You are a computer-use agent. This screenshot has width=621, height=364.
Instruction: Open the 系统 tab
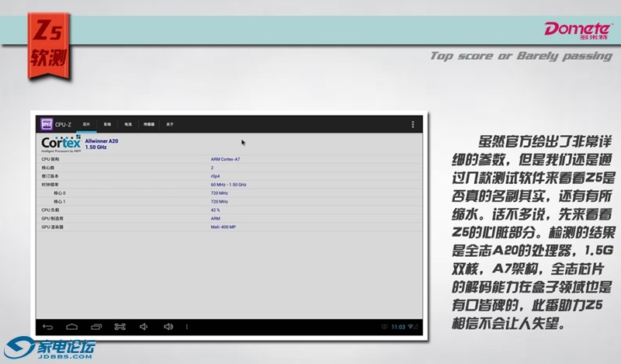(x=107, y=124)
